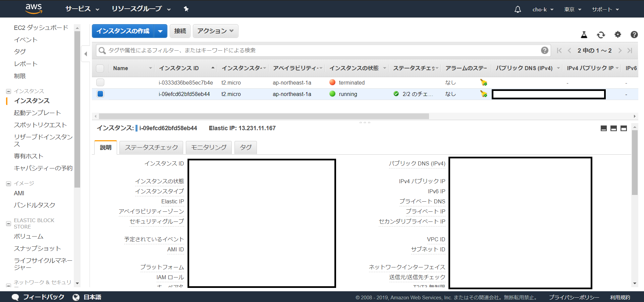Screen dimensions: 644x302
Task: Go to first page of results
Action: click(559, 50)
